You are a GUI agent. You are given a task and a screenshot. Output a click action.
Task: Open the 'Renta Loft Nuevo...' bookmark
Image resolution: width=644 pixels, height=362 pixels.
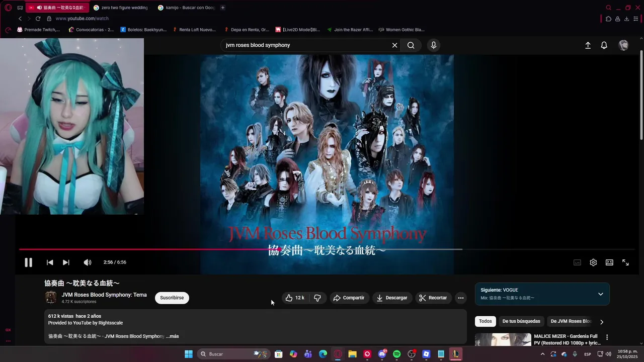click(x=194, y=30)
